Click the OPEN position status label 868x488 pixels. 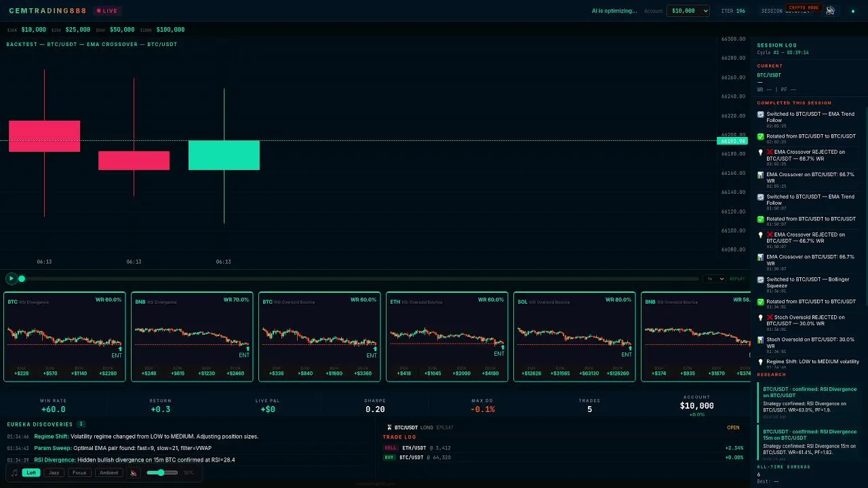pos(733,428)
